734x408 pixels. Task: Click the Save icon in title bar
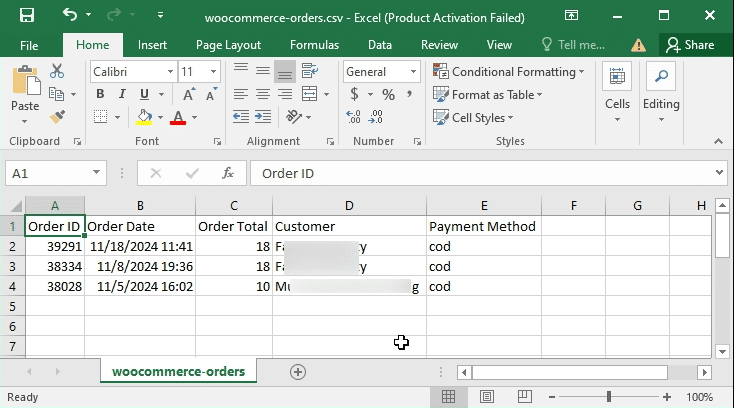tap(27, 15)
